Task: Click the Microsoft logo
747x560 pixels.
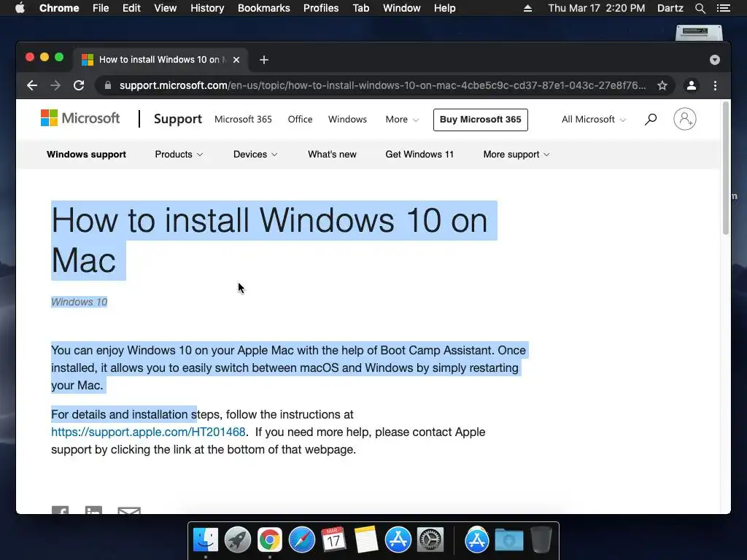Action: [80, 118]
